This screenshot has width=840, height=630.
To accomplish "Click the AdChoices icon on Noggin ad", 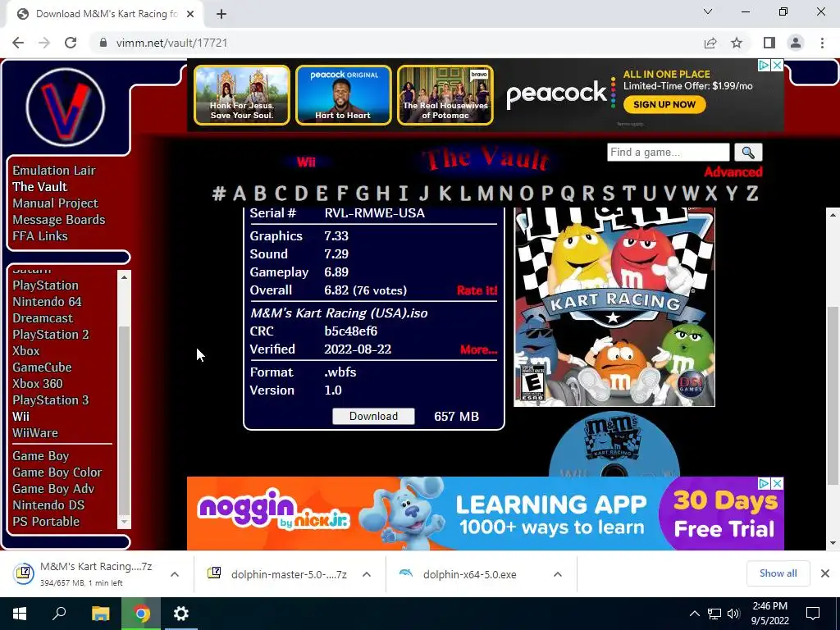I will [x=765, y=483].
